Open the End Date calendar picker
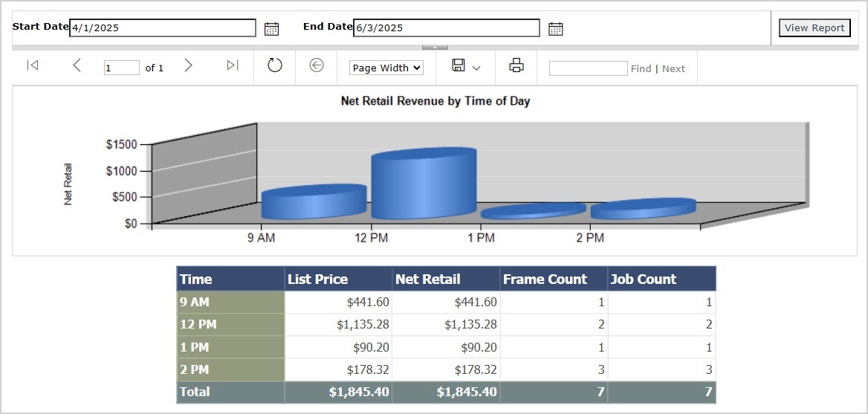 point(555,29)
